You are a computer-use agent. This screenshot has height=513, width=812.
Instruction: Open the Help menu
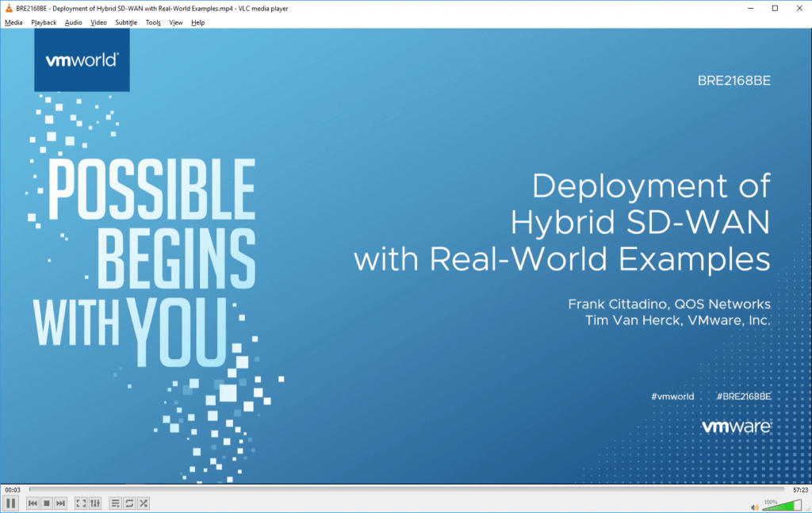[x=197, y=22]
